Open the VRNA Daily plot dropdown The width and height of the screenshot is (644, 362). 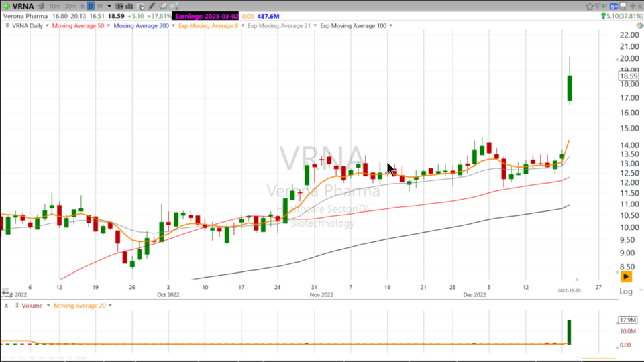click(x=47, y=26)
